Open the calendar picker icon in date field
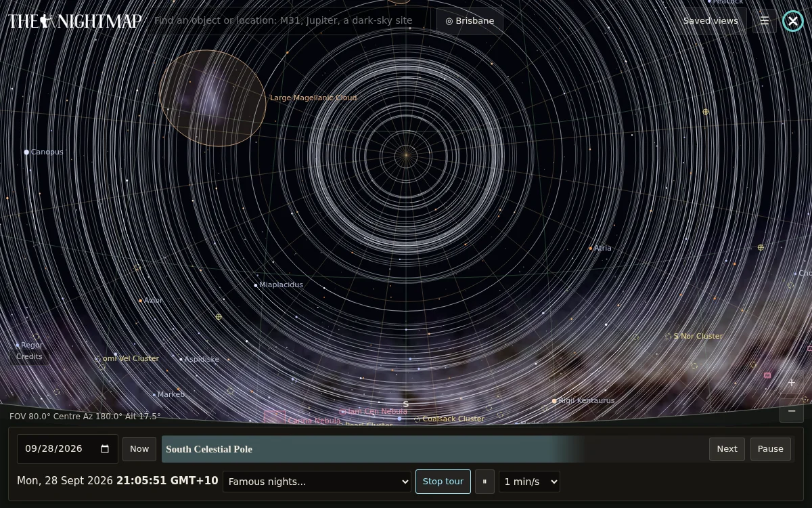The image size is (812, 508). coord(105,449)
